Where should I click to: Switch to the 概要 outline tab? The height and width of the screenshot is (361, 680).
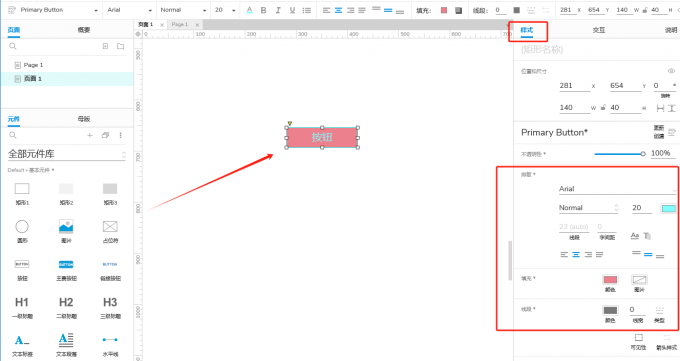coord(84,30)
